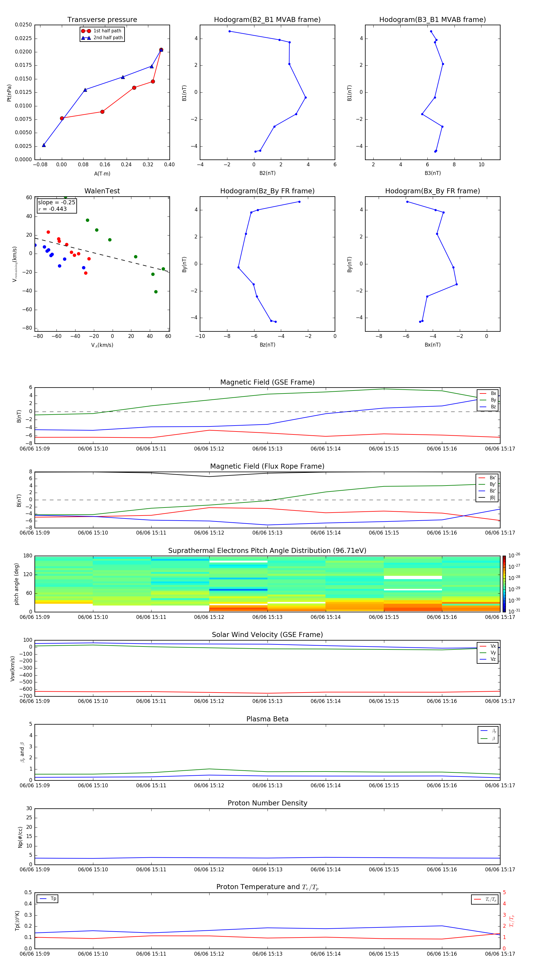Click the 'Hodogram(Bz_By FR frame)' title

pyautogui.click(x=267, y=191)
